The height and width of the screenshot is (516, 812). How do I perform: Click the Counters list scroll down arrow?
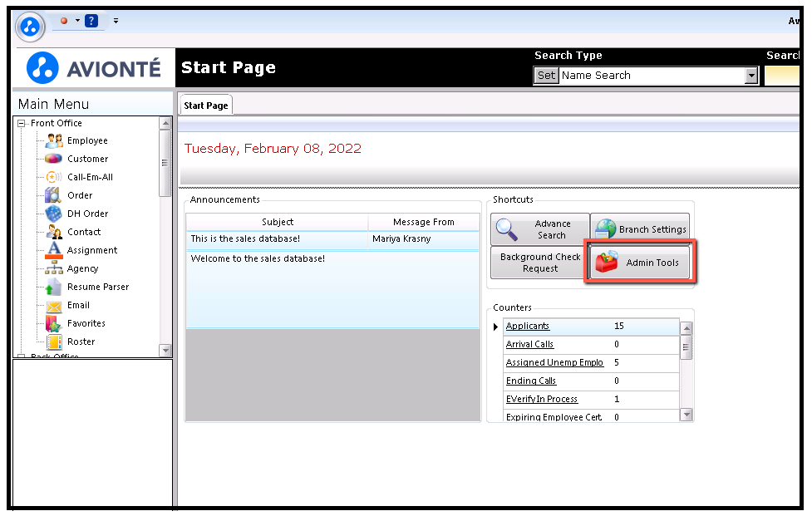tap(687, 415)
